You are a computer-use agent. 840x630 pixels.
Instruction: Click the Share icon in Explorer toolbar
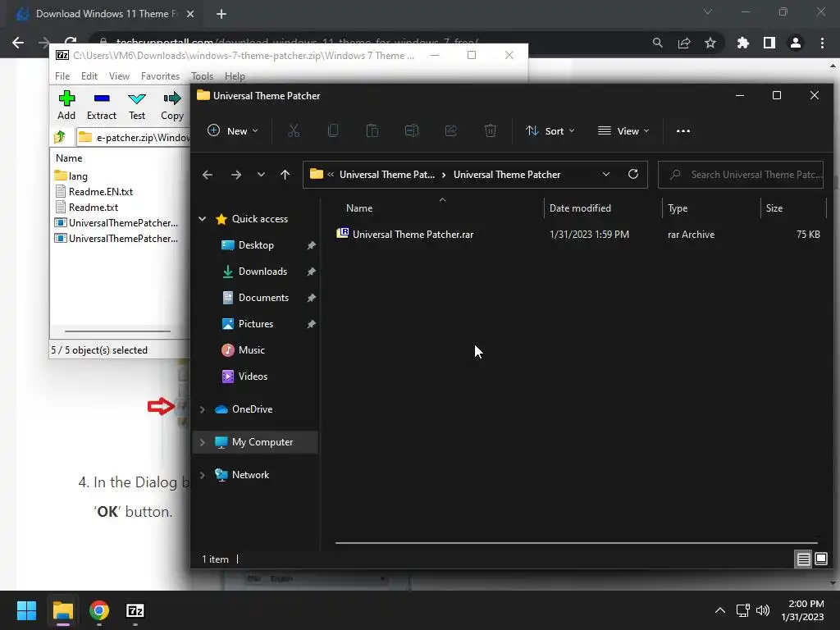point(451,130)
